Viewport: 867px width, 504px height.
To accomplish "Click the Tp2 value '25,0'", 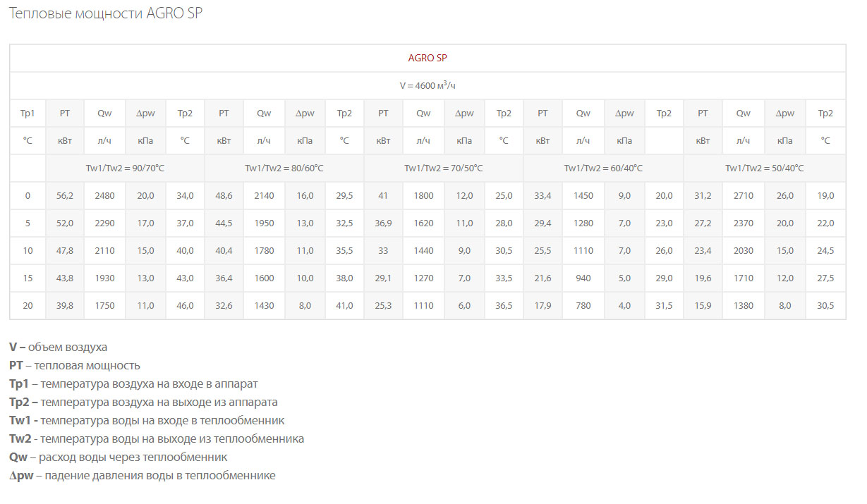I will pos(504,195).
